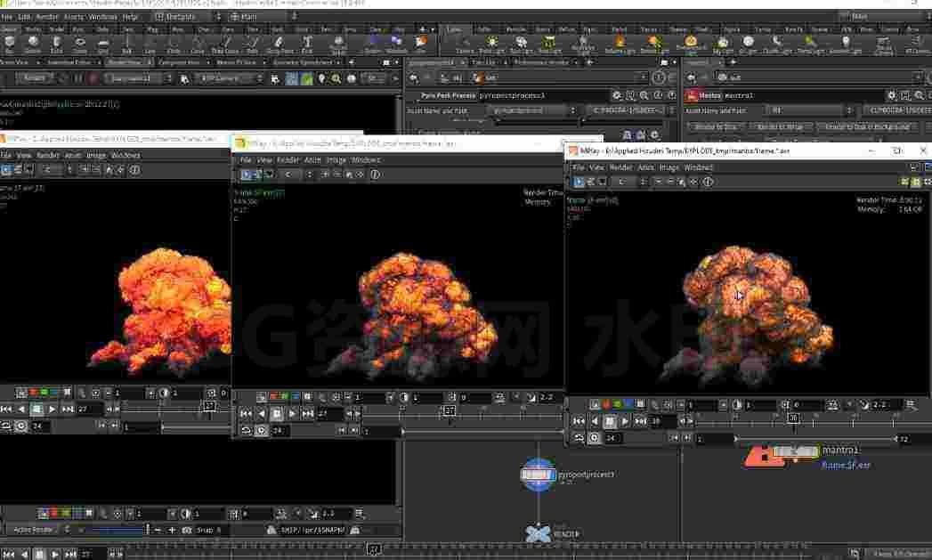The width and height of the screenshot is (932, 560).
Task: Toggle realtime playback in middle MPlay
Action: [261, 430]
